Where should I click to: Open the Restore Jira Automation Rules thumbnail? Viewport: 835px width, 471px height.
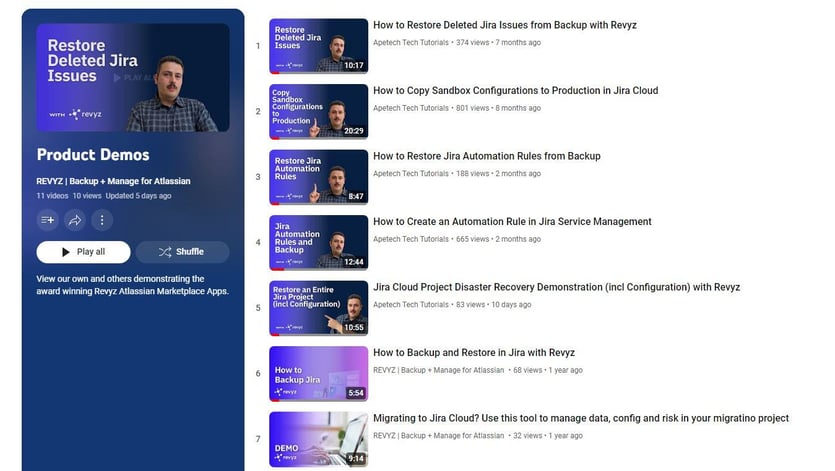coord(318,177)
